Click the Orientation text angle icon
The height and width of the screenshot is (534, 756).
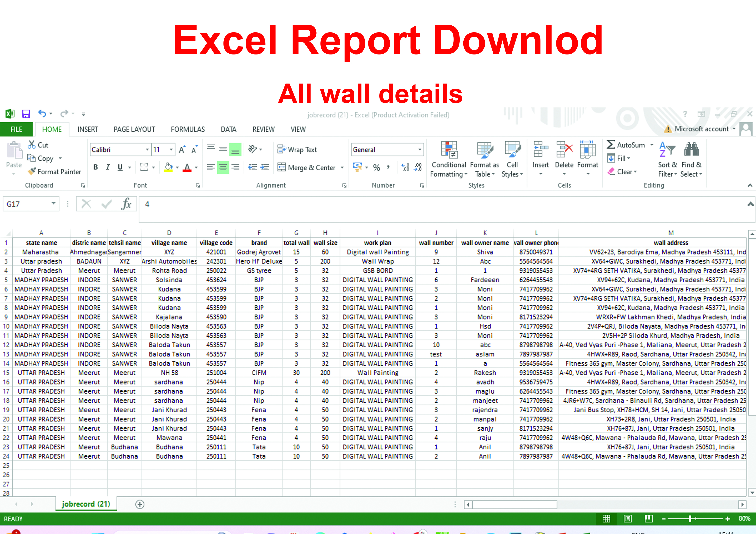[x=253, y=149]
